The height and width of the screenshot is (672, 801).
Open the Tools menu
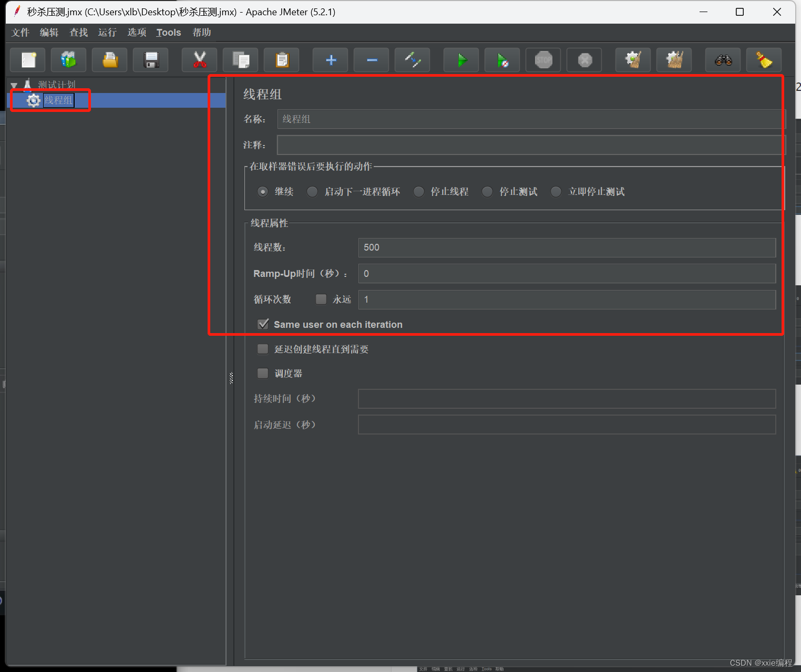pos(169,33)
